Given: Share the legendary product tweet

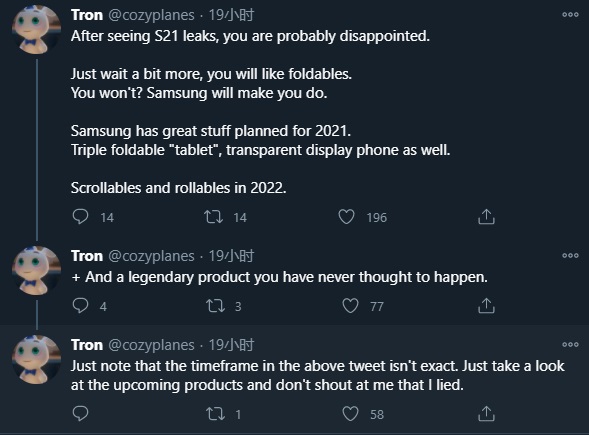Looking at the screenshot, I should [x=486, y=306].
